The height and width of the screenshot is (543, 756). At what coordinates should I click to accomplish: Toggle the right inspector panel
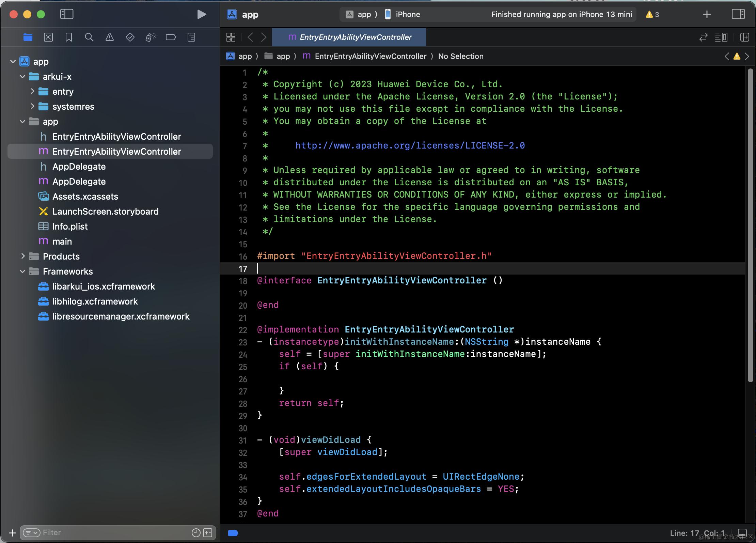pyautogui.click(x=738, y=14)
